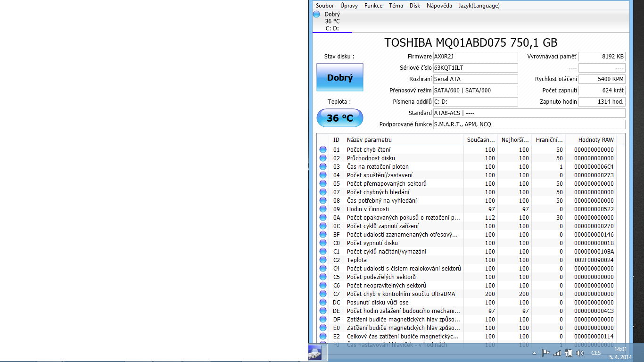Click the Přenosový režim field SATA/600 | SATA/600
The image size is (644, 362).
coord(475,90)
